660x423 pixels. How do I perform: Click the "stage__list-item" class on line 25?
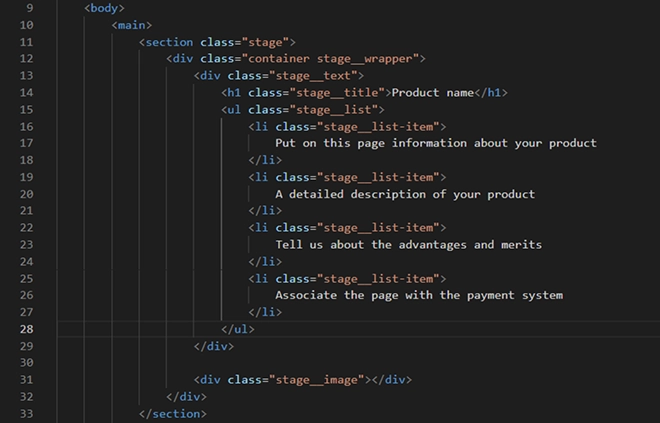pos(378,279)
